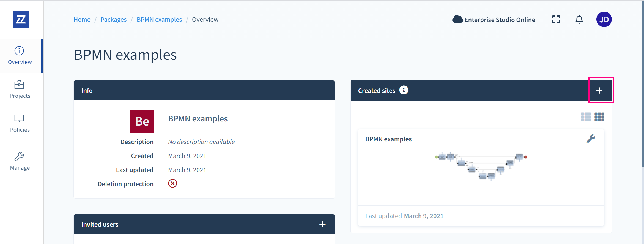Click the wrench icon on the BPMN examples site card
This screenshot has height=244, width=644.
click(591, 139)
